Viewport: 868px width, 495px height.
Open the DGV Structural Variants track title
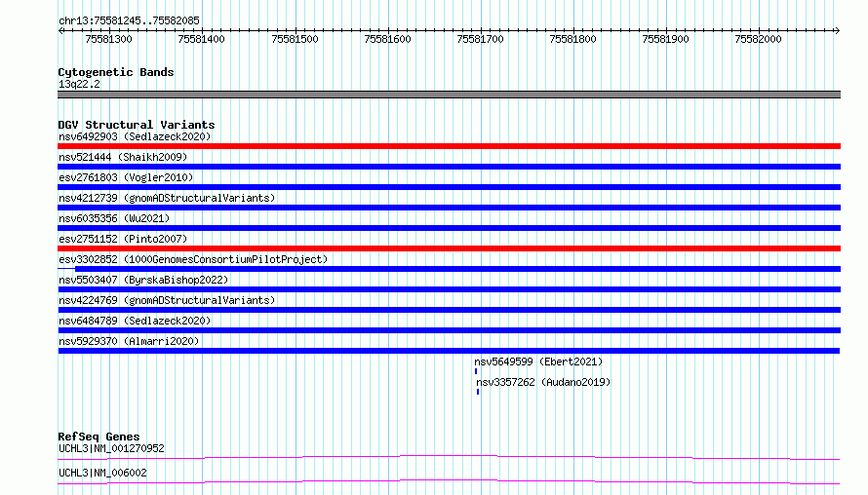(137, 125)
